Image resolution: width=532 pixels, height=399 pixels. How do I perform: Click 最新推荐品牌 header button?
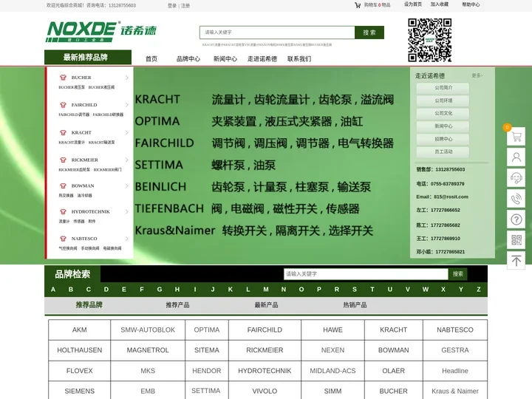(88, 57)
